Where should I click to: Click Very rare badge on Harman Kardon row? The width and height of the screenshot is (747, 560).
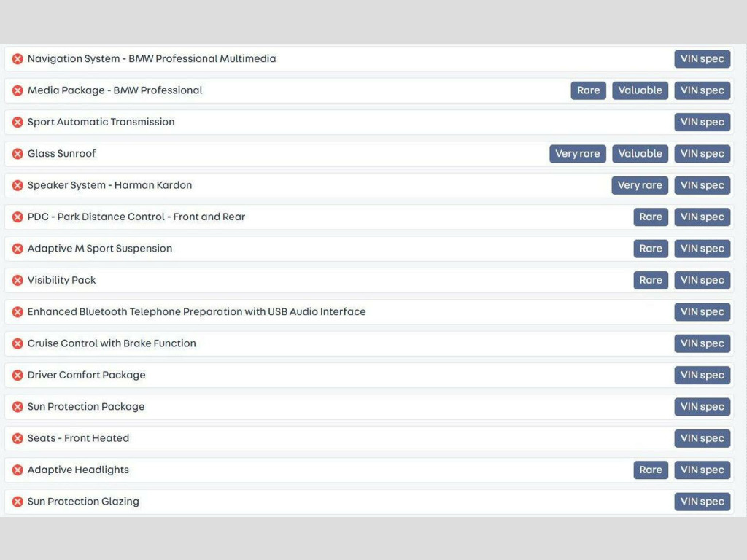(x=640, y=185)
